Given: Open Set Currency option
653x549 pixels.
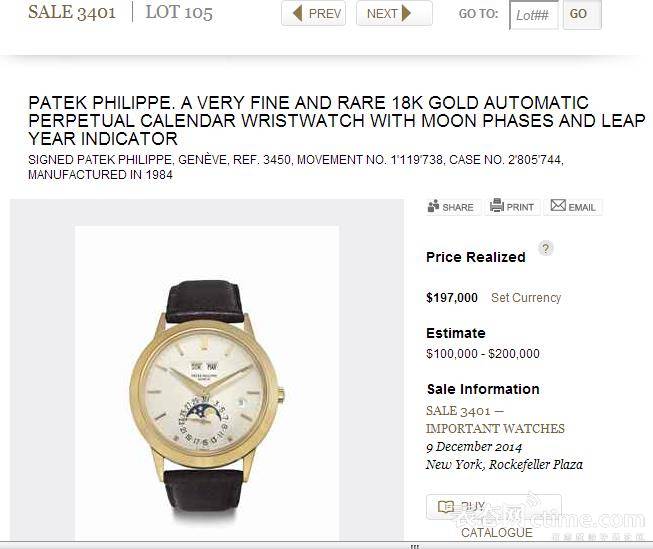Looking at the screenshot, I should pyautogui.click(x=526, y=297).
